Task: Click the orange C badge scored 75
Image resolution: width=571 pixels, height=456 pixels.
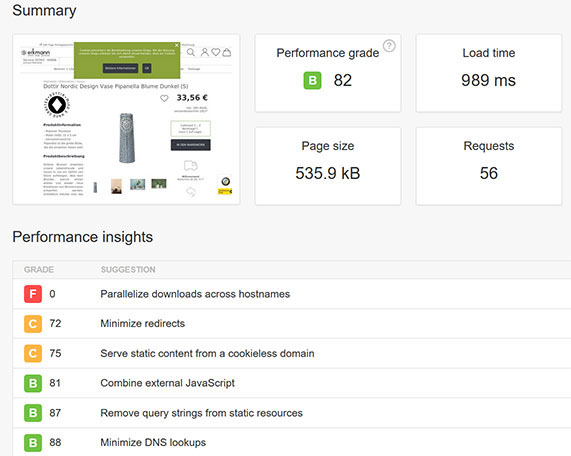Action: click(x=33, y=353)
